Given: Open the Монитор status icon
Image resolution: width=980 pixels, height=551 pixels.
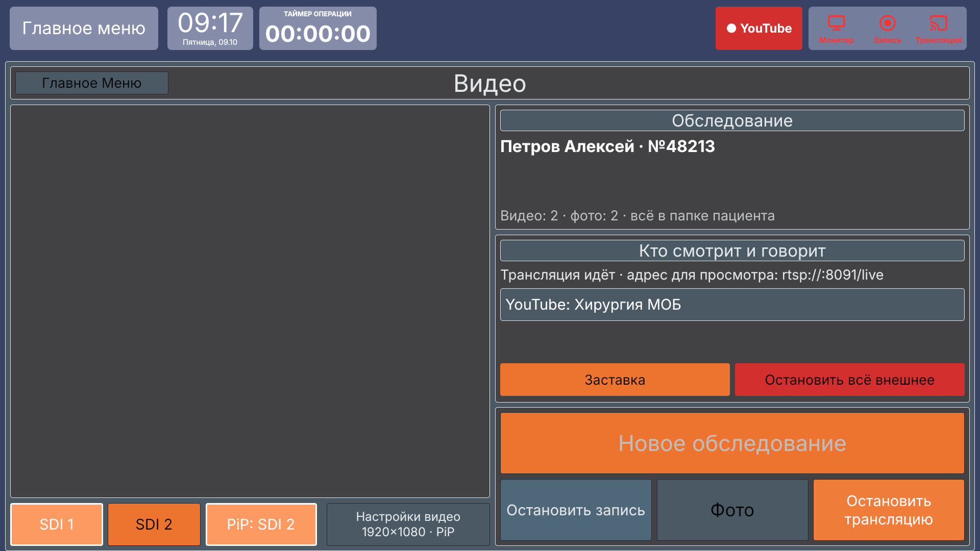Looking at the screenshot, I should coord(836,29).
